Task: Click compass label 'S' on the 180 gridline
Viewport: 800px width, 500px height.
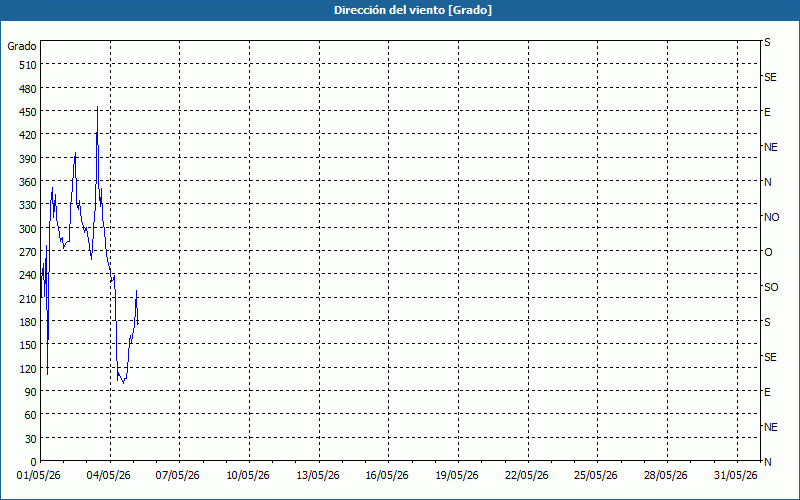Action: coord(767,322)
